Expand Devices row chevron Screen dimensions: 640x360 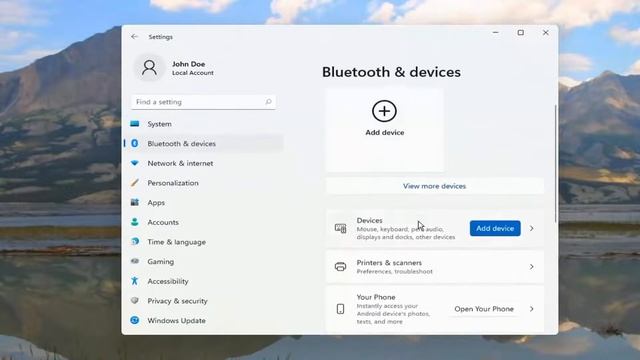click(x=531, y=228)
